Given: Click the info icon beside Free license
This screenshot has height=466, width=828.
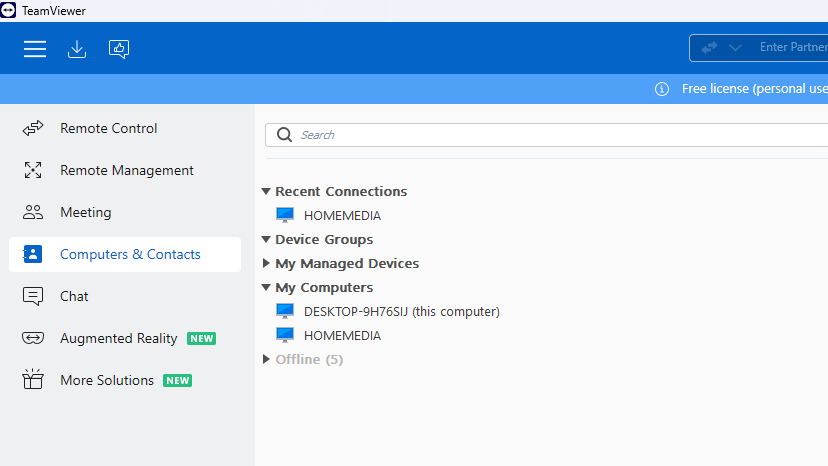Looking at the screenshot, I should [x=662, y=89].
